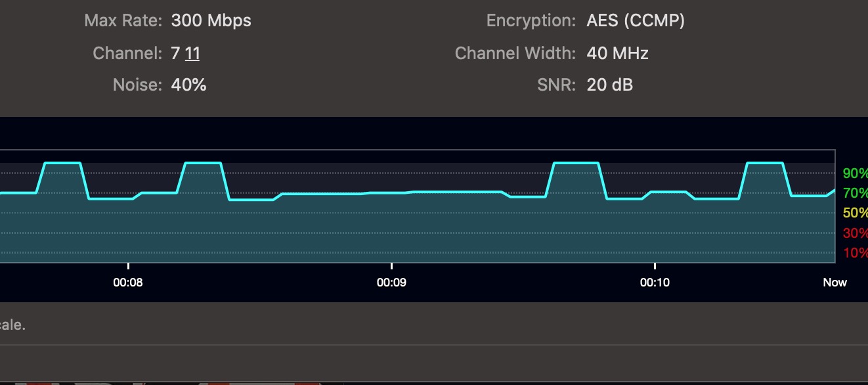Click the red 30% scale label
Image resolution: width=868 pixels, height=385 pixels.
(855, 233)
